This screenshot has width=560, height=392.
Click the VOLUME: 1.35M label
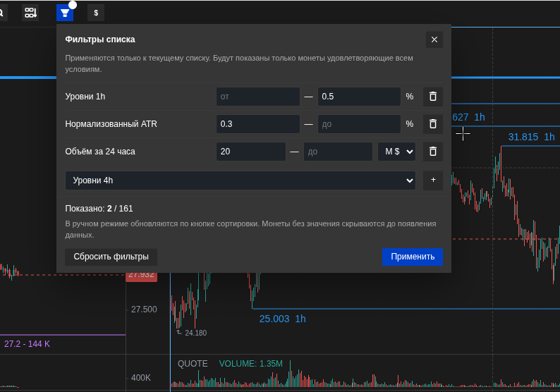coord(250,364)
